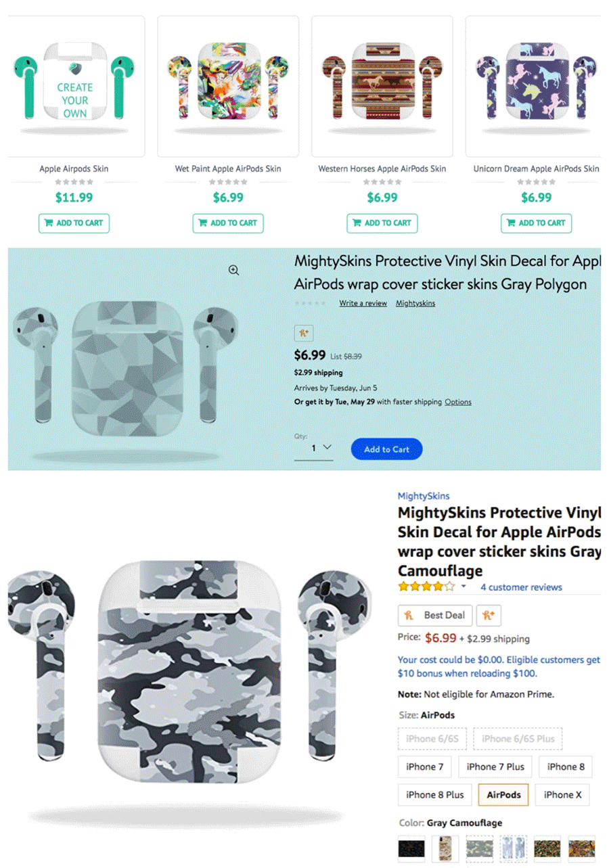This screenshot has height=868, width=609.
Task: Select the iPhone 8 Plus size option
Action: tap(435, 795)
